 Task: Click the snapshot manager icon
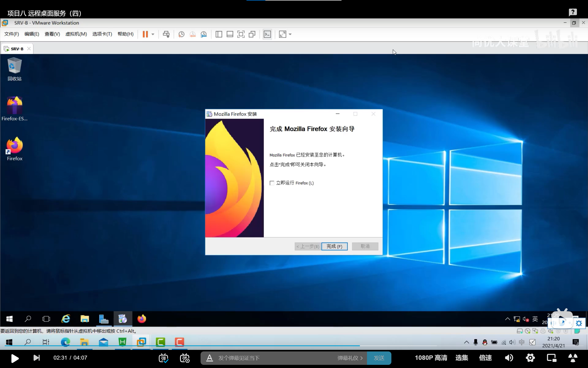[x=204, y=34]
